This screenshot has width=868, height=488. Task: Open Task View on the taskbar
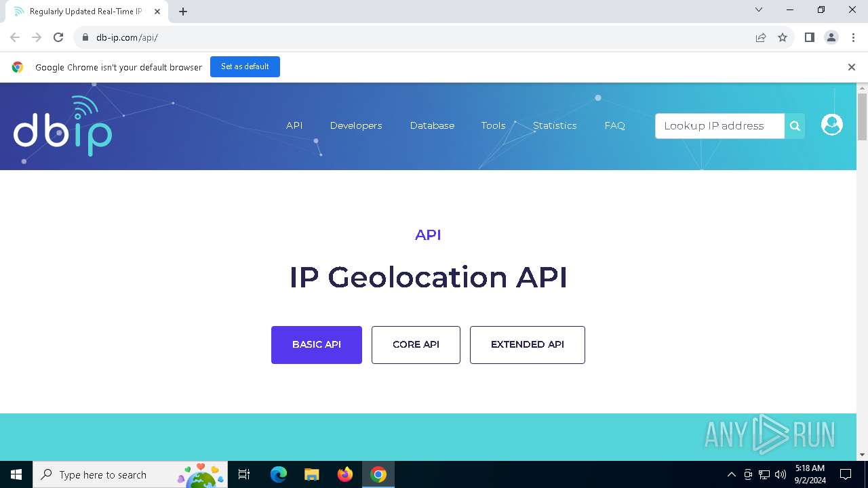click(x=244, y=474)
